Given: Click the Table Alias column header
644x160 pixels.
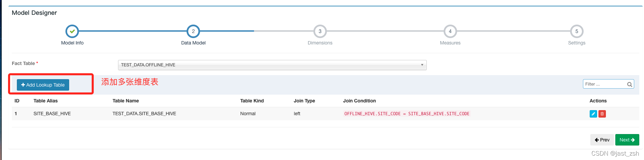Looking at the screenshot, I should pyautogui.click(x=46, y=101).
